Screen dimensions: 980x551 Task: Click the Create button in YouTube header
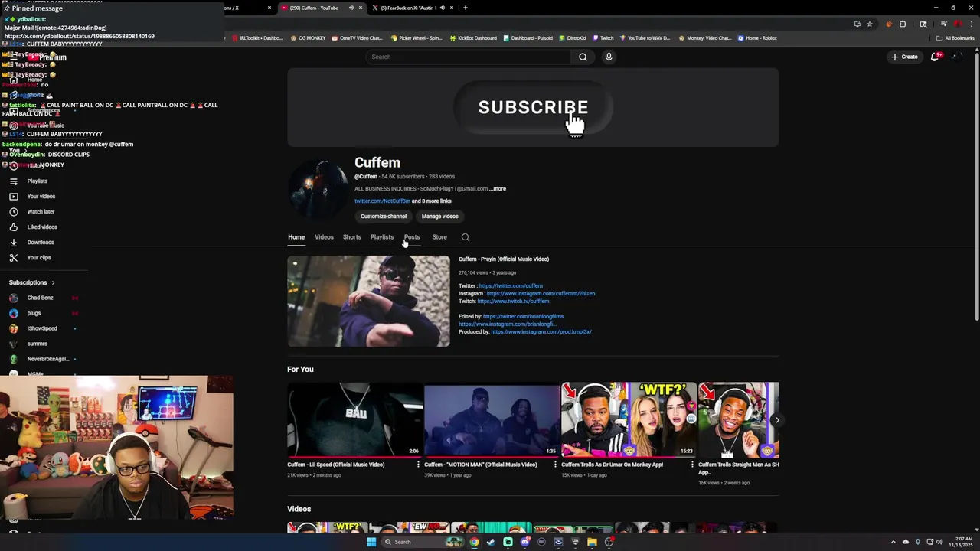tap(904, 57)
